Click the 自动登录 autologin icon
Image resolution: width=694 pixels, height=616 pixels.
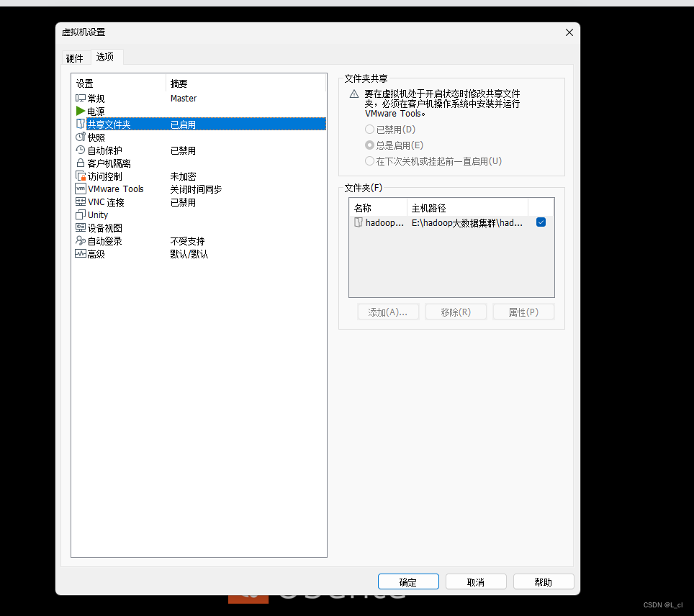[80, 240]
